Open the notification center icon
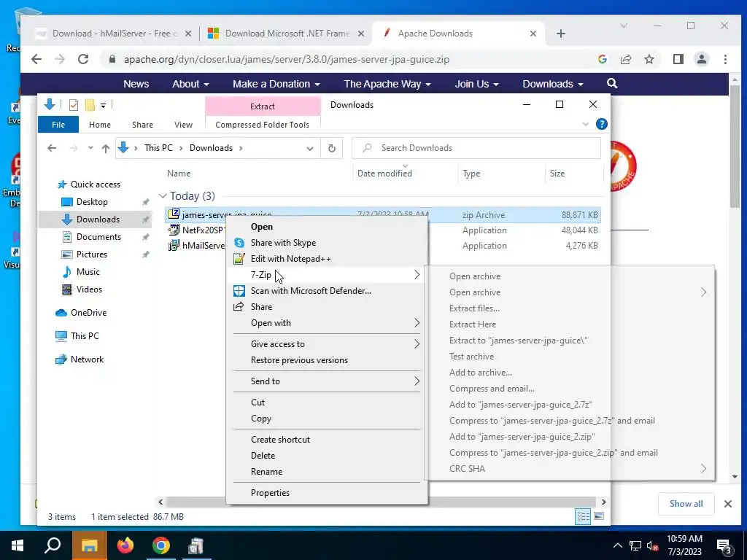 724,546
